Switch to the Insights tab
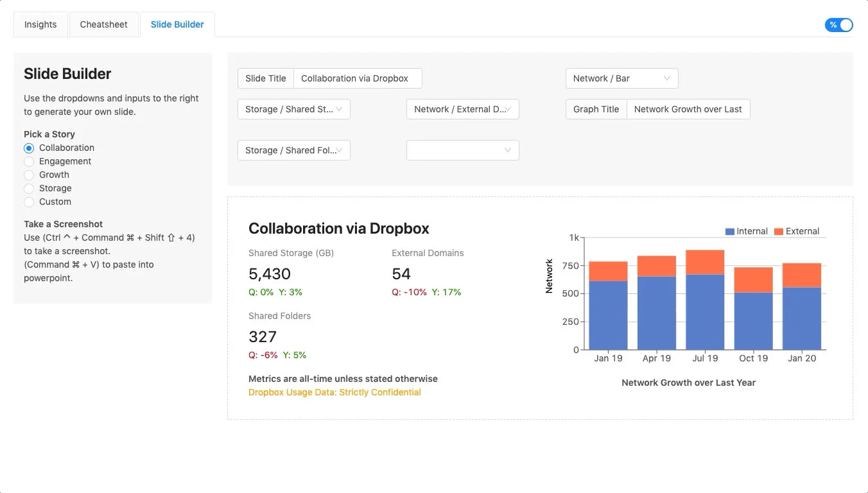Image resolution: width=868 pixels, height=493 pixels. tap(40, 24)
